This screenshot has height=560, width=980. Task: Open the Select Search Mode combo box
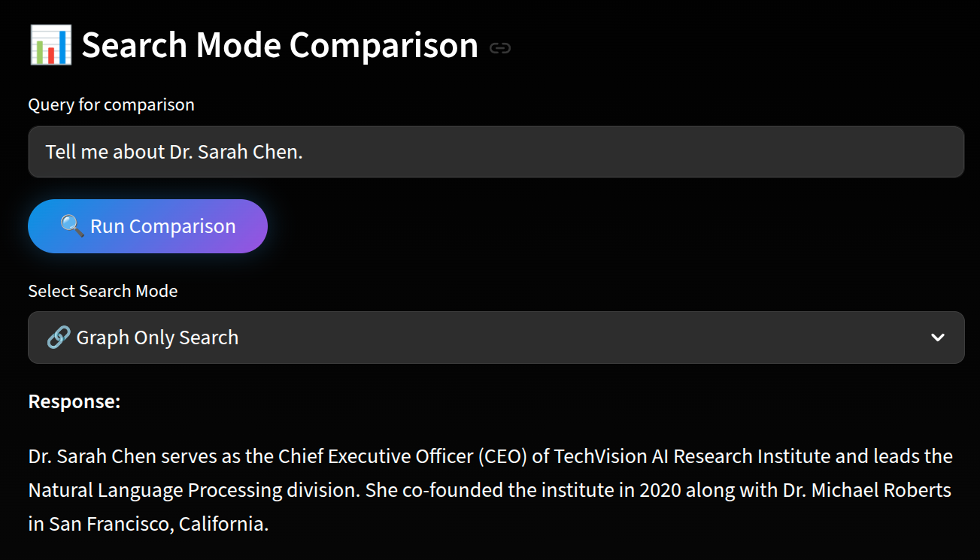click(x=496, y=338)
